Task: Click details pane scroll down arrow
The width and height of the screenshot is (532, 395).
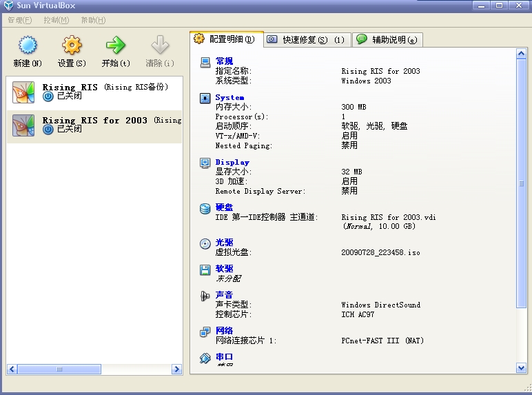Action: (x=521, y=367)
